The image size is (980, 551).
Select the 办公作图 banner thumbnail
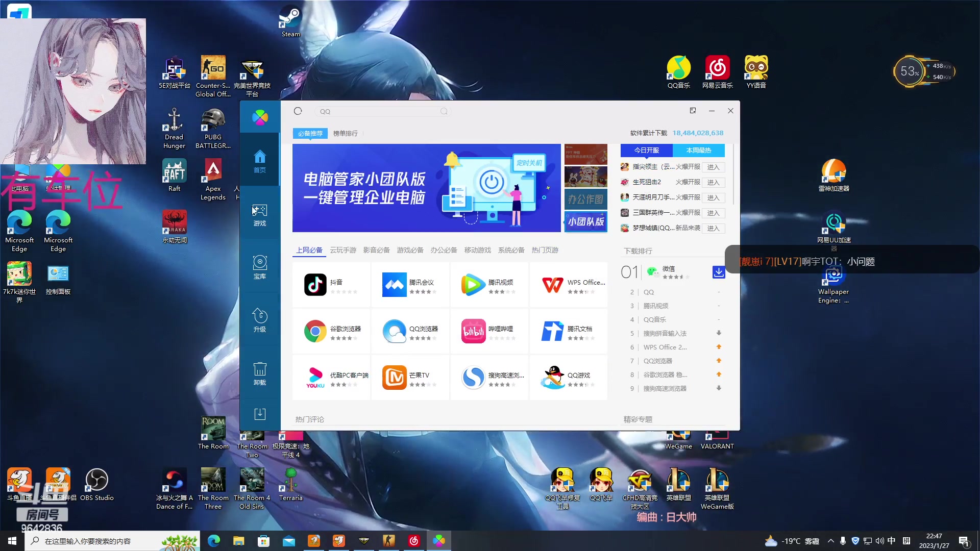pyautogui.click(x=586, y=199)
